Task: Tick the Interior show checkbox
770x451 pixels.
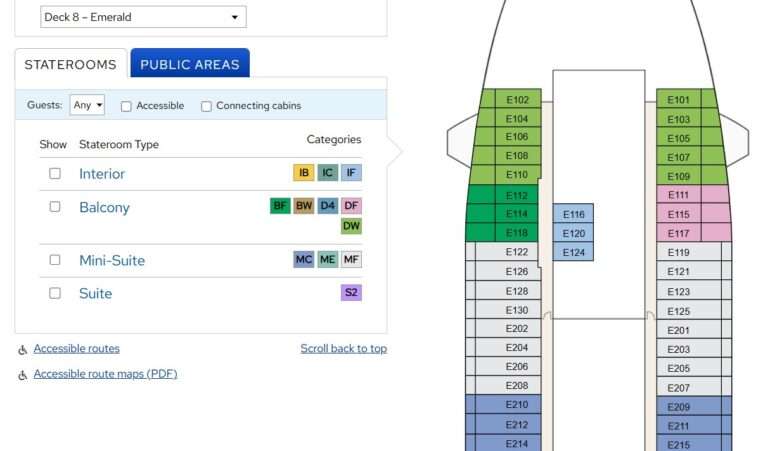Action: pyautogui.click(x=55, y=173)
